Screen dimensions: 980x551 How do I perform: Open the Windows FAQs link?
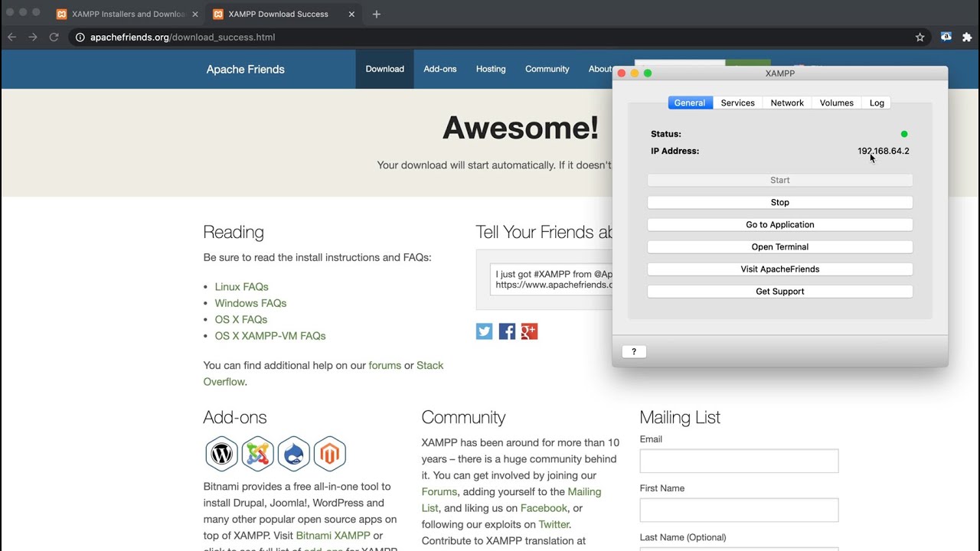pos(250,303)
